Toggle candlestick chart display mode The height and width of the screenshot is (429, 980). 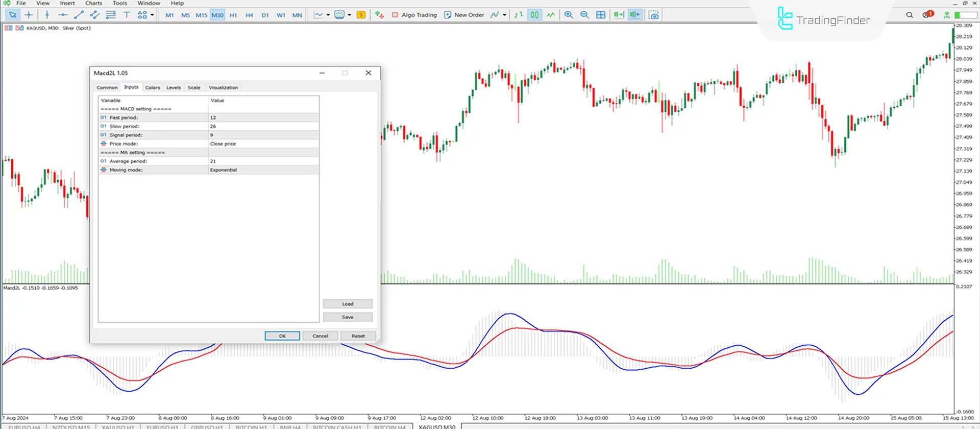point(534,15)
